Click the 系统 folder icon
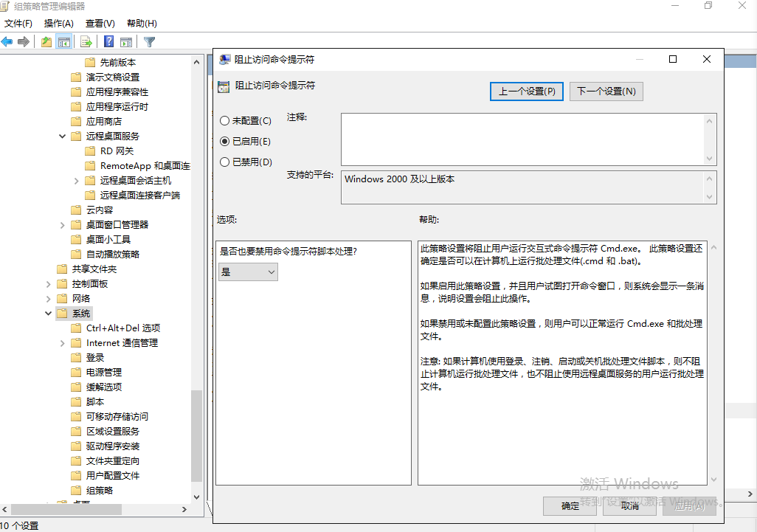The height and width of the screenshot is (532, 757). tap(62, 314)
